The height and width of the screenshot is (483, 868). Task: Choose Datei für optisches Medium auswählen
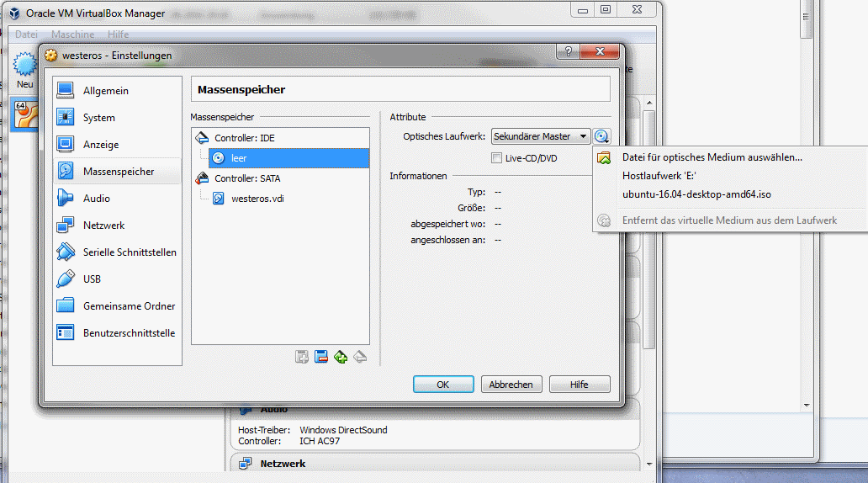coord(712,157)
